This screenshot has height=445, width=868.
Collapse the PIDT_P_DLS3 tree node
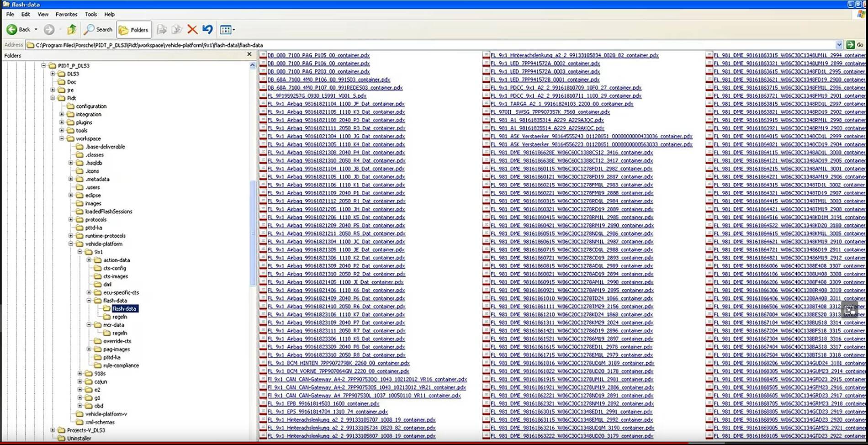pos(43,65)
